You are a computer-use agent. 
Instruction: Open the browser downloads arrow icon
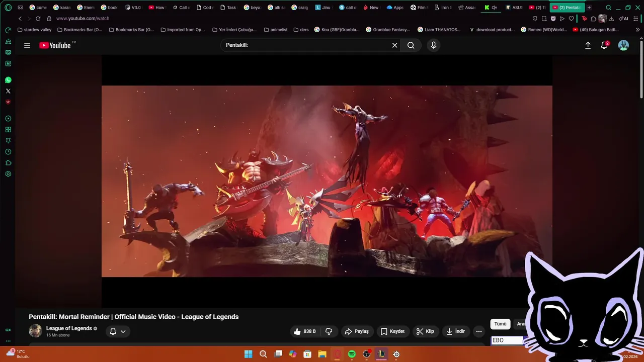611,19
